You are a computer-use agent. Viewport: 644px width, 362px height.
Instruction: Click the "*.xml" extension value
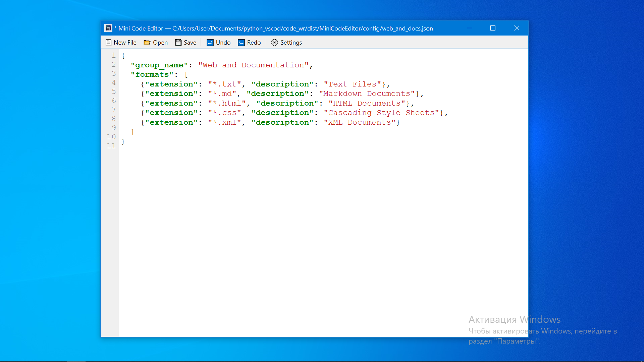pos(224,122)
